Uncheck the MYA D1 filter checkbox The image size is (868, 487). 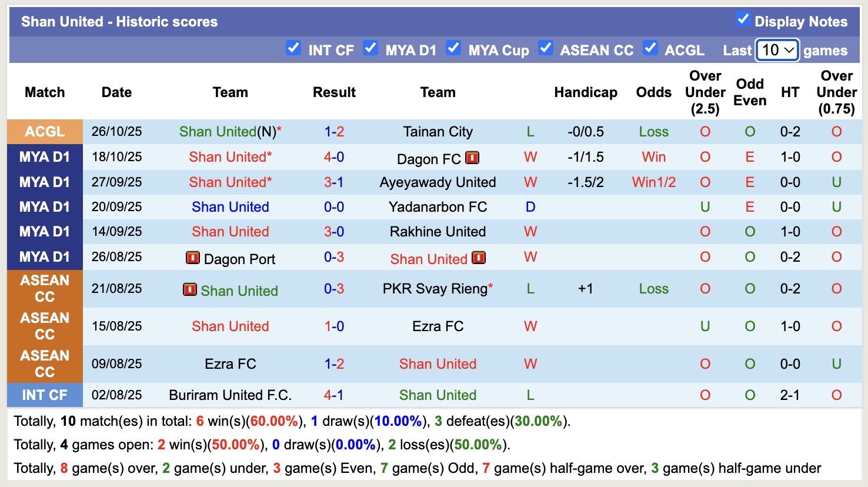tap(370, 48)
